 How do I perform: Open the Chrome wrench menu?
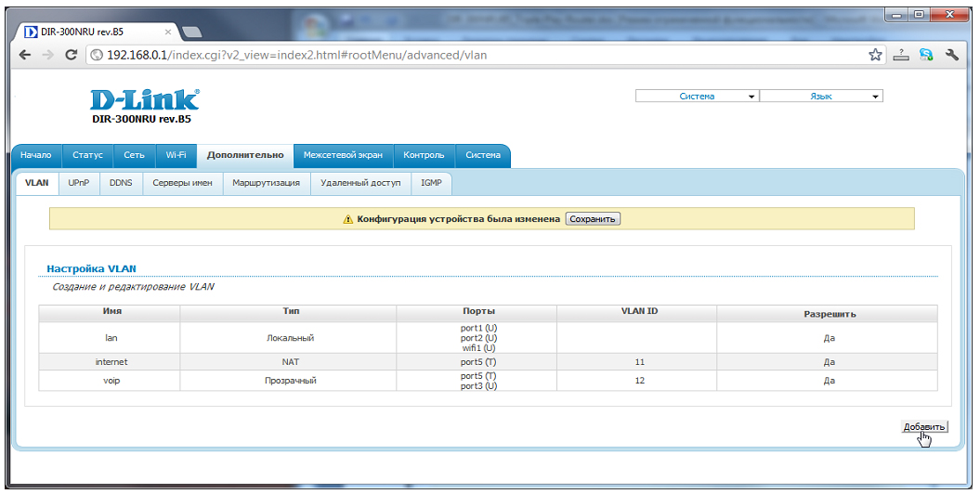(951, 56)
